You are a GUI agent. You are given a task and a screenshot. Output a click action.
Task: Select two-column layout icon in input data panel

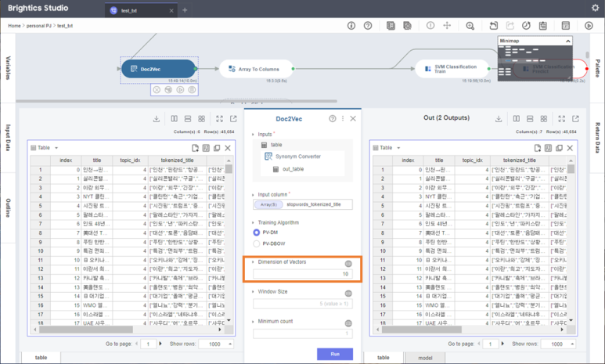[175, 119]
